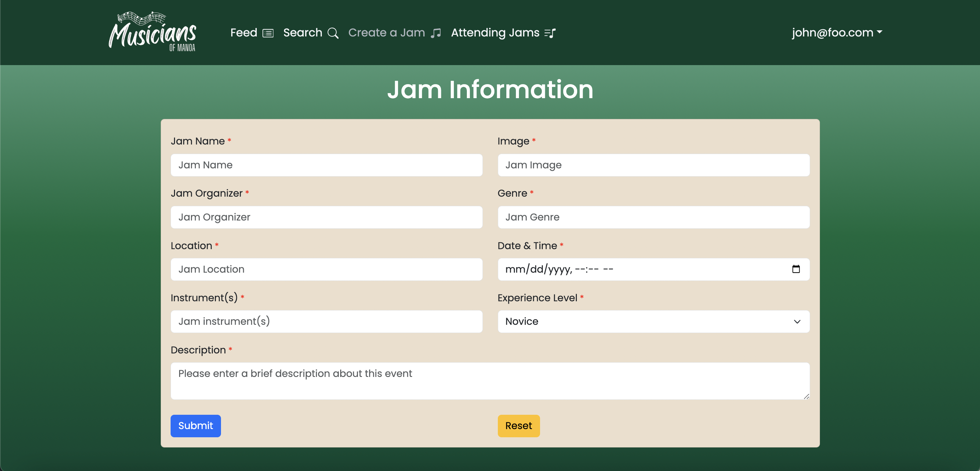
Task: Click the Musicians of Manoa logo
Action: click(x=152, y=32)
